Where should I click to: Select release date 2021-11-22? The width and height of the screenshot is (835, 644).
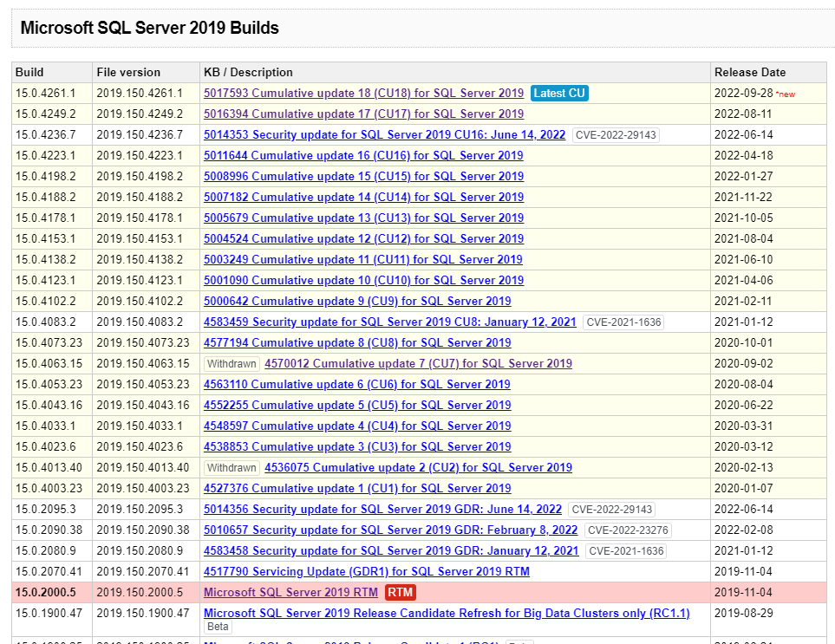click(743, 197)
